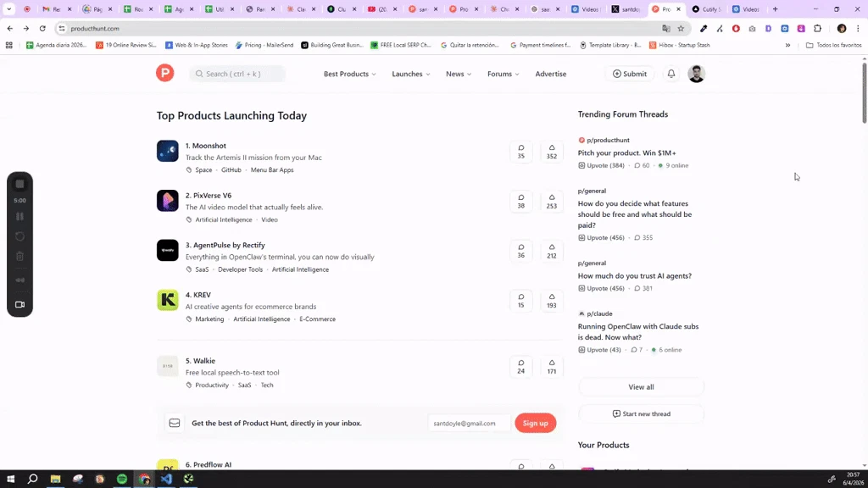Open comments for AgentPulse showing 36

point(521,251)
